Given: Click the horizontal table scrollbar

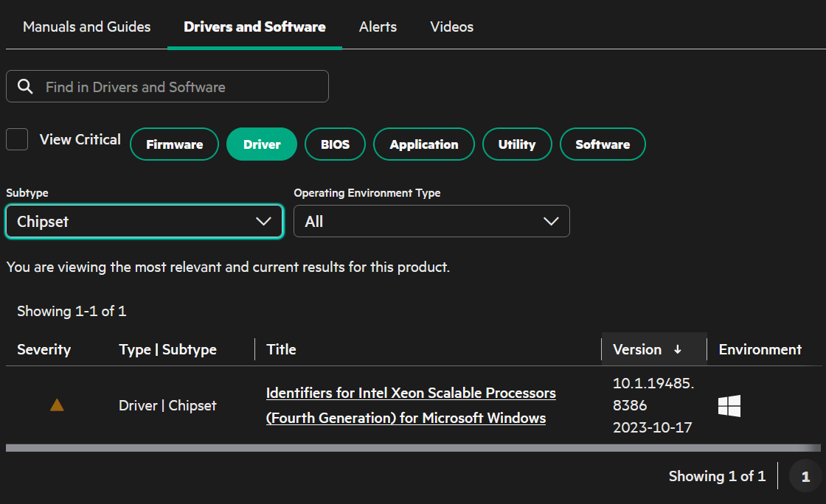Looking at the screenshot, I should (413, 448).
